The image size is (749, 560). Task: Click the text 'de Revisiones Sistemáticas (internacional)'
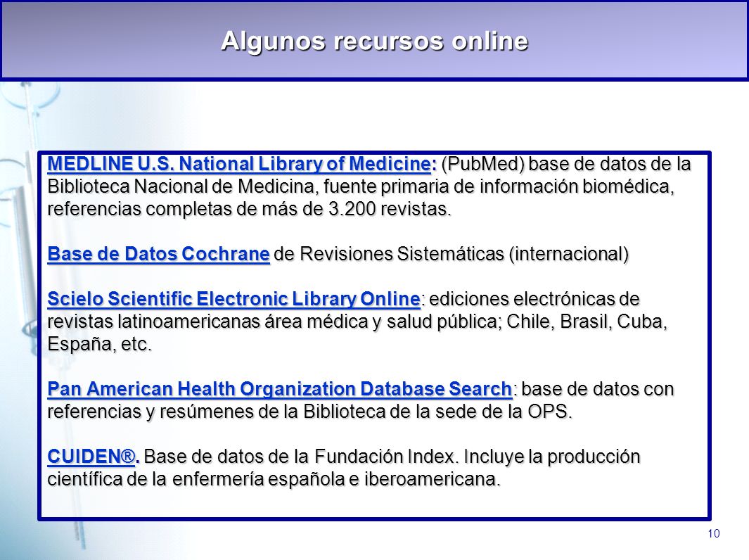(452, 254)
